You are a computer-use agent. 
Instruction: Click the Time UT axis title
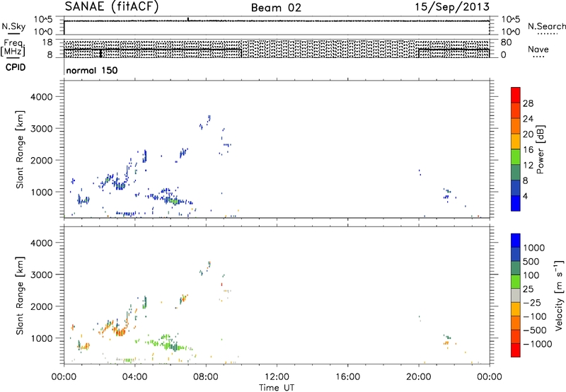277,388
